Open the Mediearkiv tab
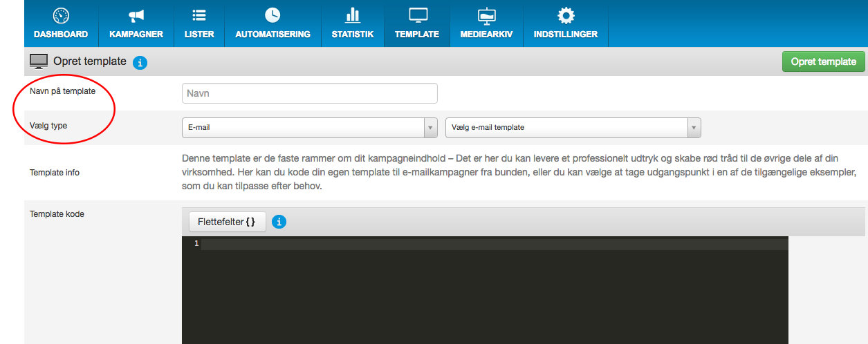This screenshot has width=868, height=344. click(x=486, y=23)
